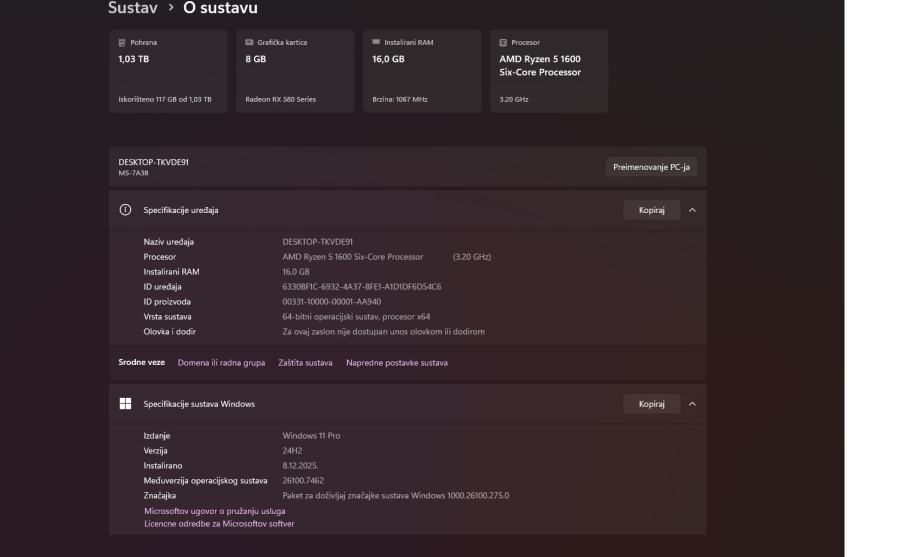Open Microsoftov ugovor o pružanju usluga link

(x=215, y=511)
